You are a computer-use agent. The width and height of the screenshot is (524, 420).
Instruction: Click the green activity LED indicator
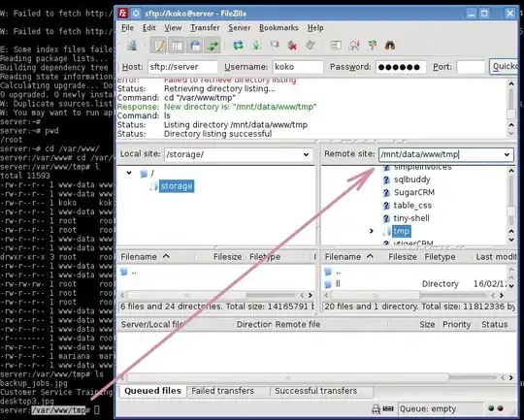pos(491,408)
